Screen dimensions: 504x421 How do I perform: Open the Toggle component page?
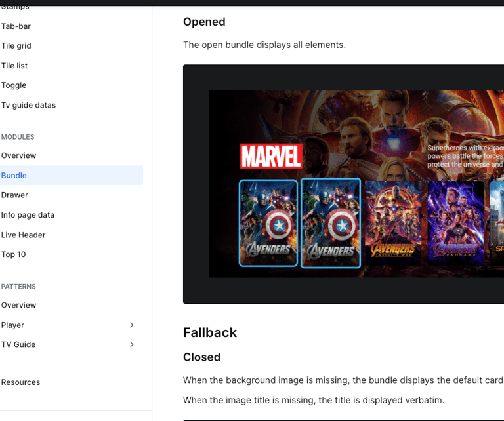click(14, 85)
